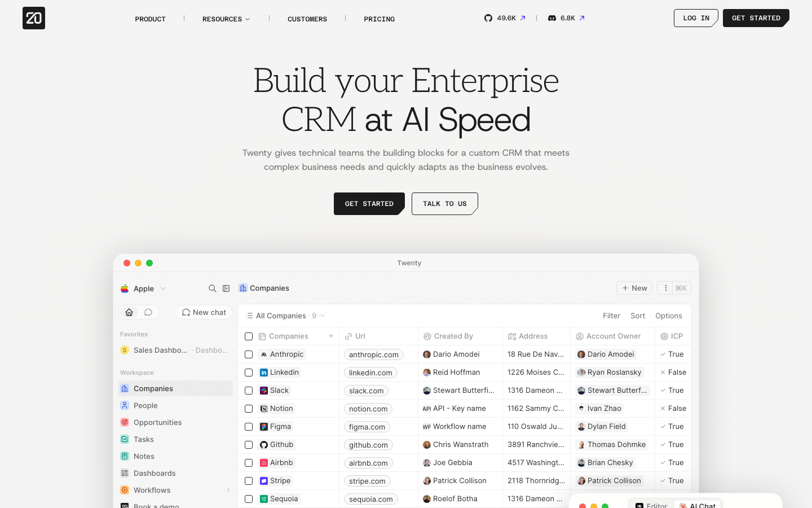Open the Pricing nav menu item
The image size is (812, 508).
click(379, 19)
